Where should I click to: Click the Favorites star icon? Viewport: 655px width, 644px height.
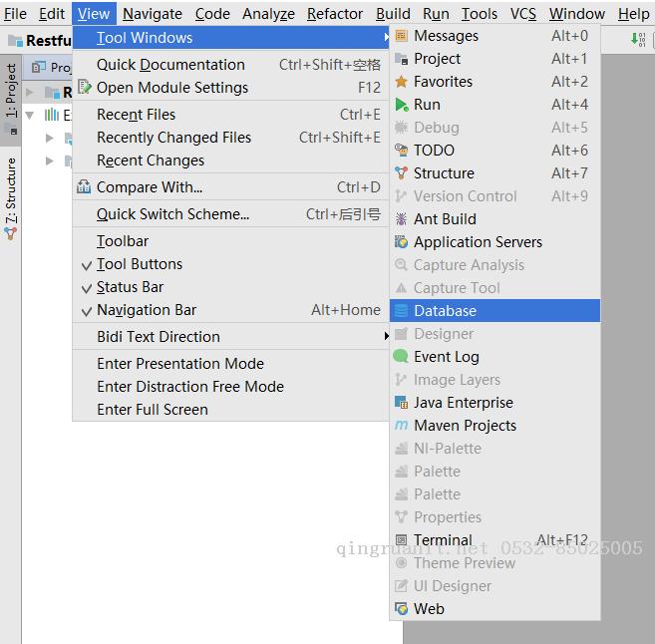coord(401,82)
